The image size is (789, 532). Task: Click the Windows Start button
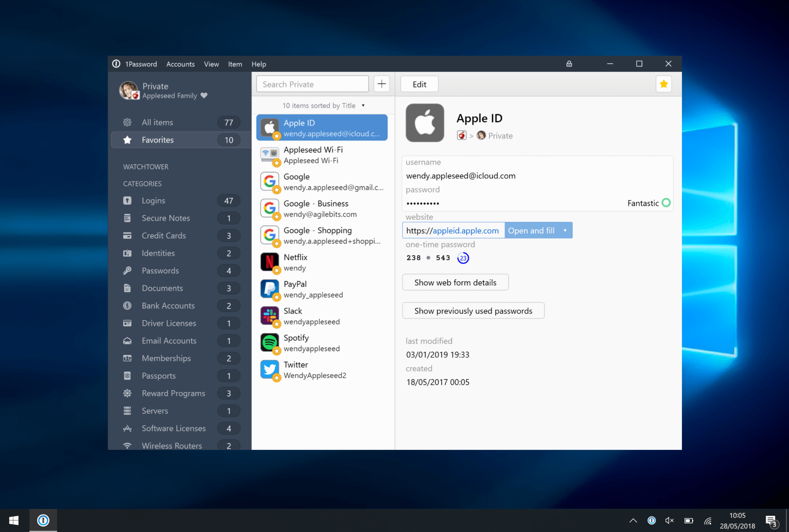point(14,520)
